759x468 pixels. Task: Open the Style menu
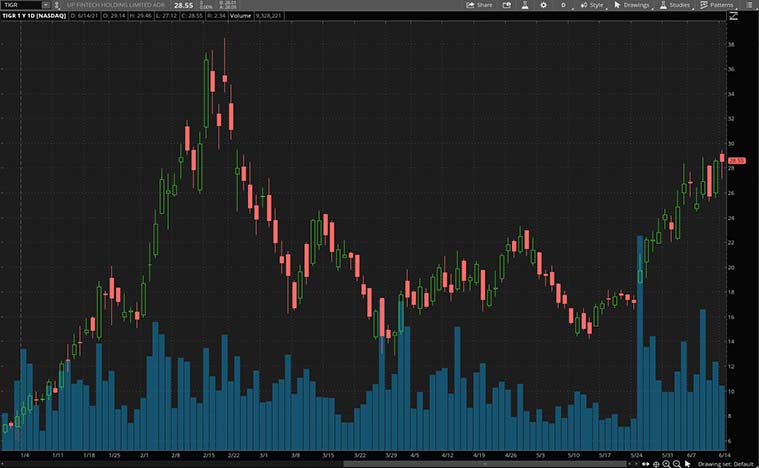tap(593, 5)
